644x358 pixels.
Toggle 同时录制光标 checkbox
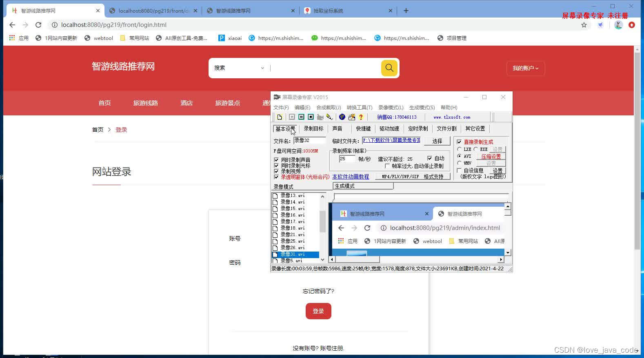tap(276, 166)
